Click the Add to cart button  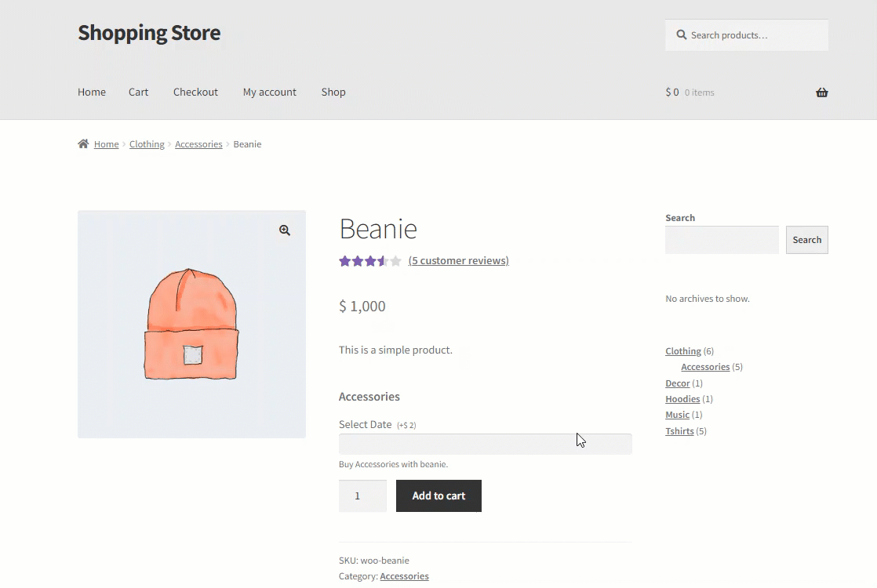click(438, 495)
